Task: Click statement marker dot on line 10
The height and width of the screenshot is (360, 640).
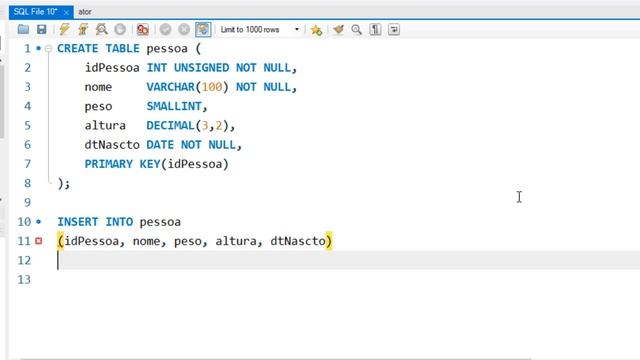Action: click(38, 222)
